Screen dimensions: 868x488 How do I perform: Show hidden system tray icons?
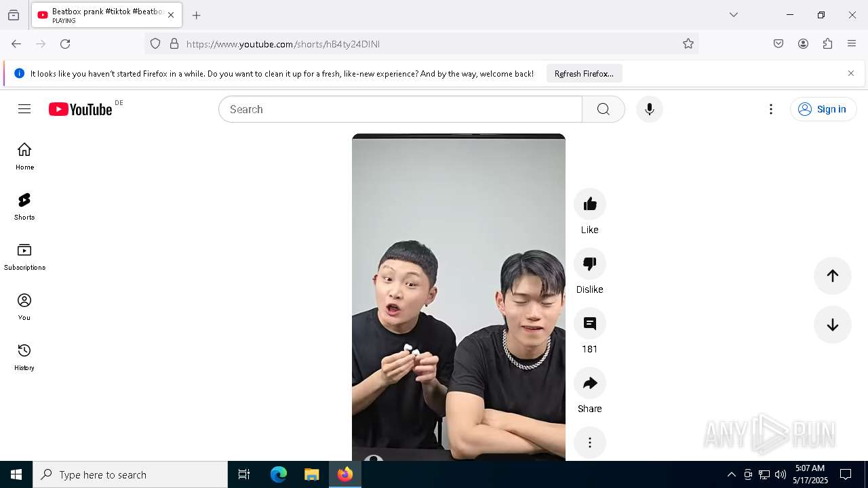[x=731, y=474]
